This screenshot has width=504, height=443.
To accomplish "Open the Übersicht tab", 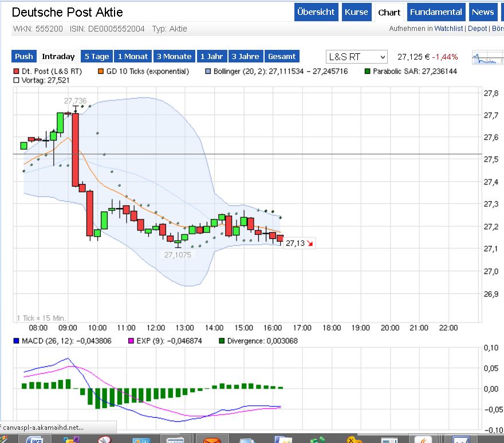I will pyautogui.click(x=316, y=12).
